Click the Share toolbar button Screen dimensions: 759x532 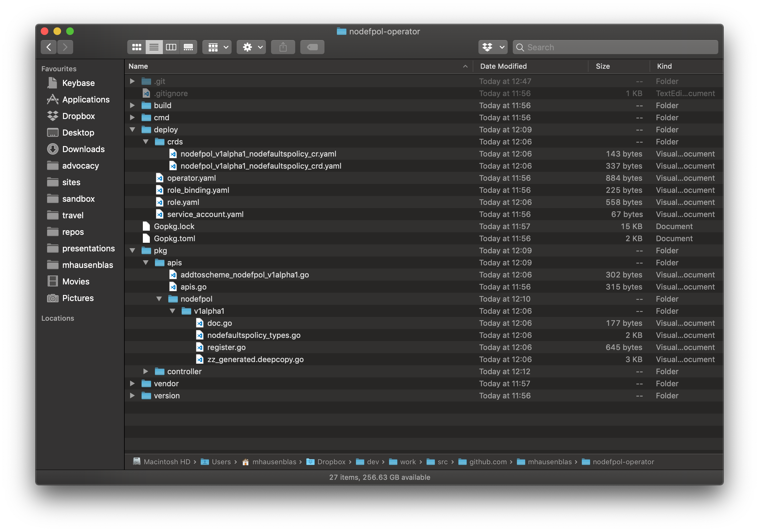pyautogui.click(x=283, y=47)
